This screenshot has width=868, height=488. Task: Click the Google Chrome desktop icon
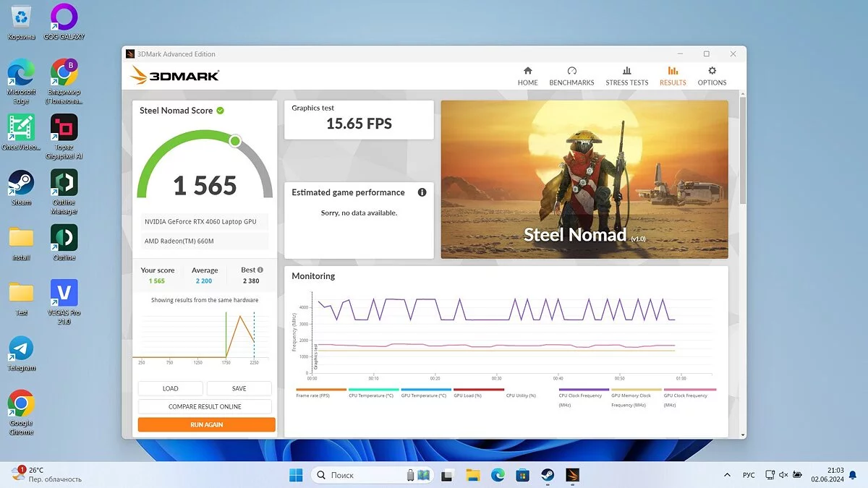22,413
